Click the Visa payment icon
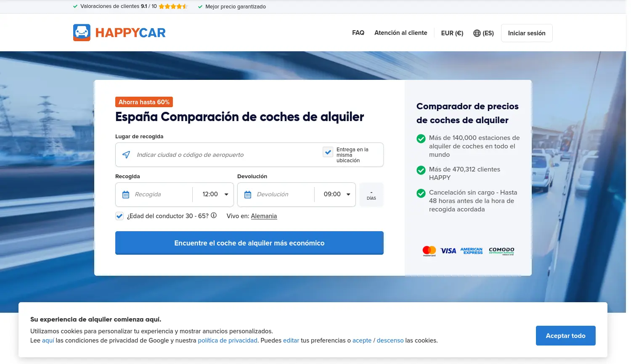 [x=448, y=251]
